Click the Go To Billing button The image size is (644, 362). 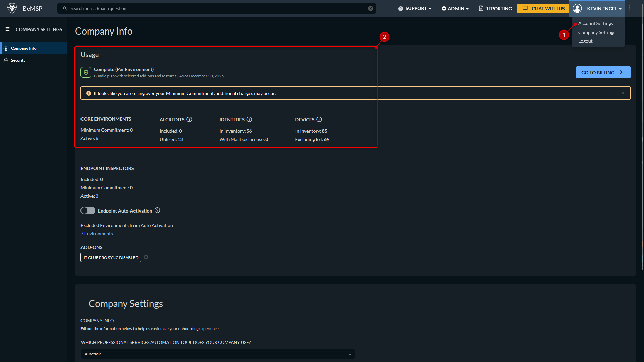pyautogui.click(x=603, y=72)
